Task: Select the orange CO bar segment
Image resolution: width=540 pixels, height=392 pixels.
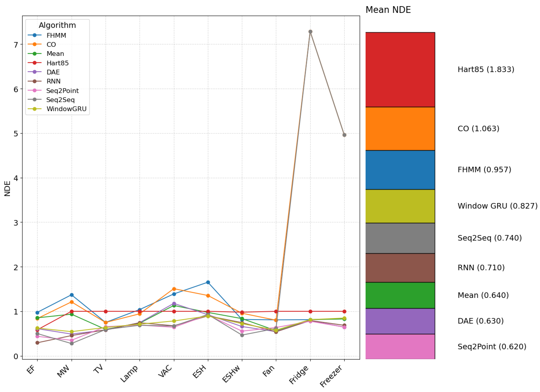Action: [x=400, y=128]
